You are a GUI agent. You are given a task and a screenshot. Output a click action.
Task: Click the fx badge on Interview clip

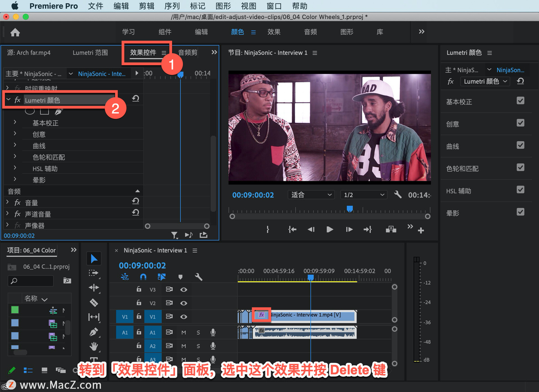(261, 315)
